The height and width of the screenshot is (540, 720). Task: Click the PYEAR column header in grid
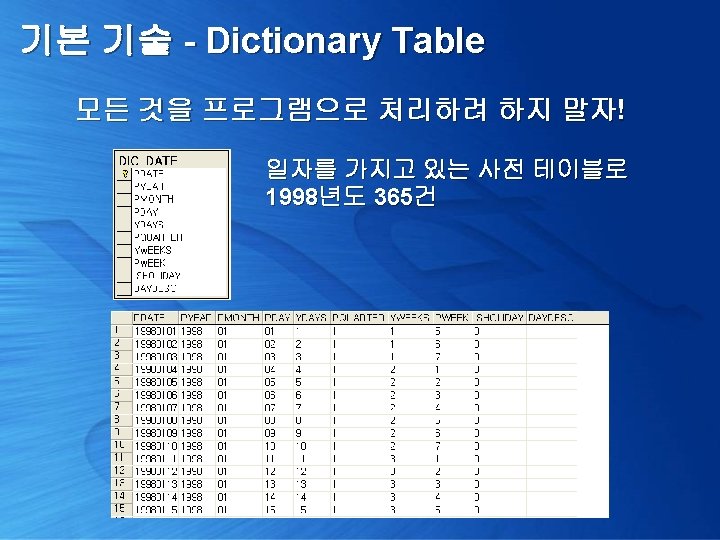197,318
